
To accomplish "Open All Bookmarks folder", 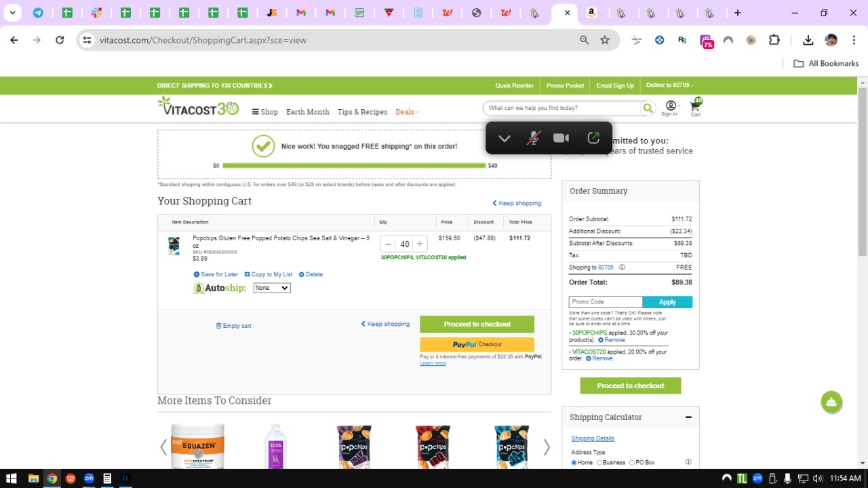I will (x=826, y=63).
